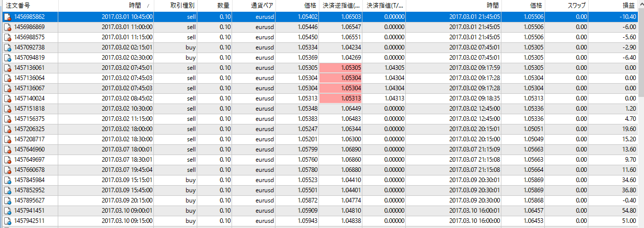
Task: Click open time 2017.03.10 09:00:01
Action: coord(127,211)
